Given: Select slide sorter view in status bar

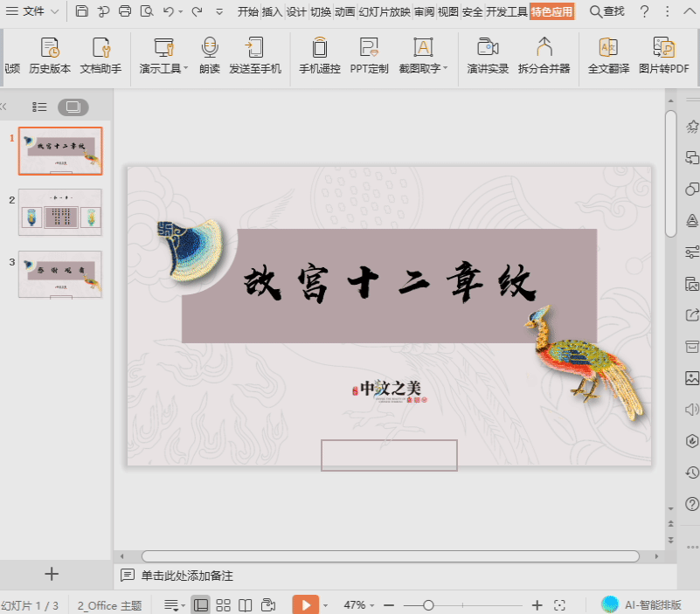Looking at the screenshot, I should [x=223, y=605].
